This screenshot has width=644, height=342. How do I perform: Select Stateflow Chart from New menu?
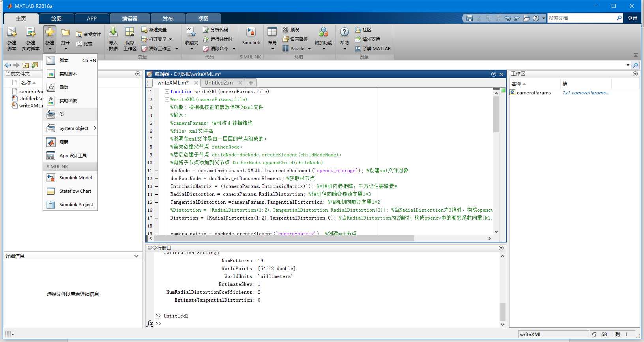[x=70, y=191]
